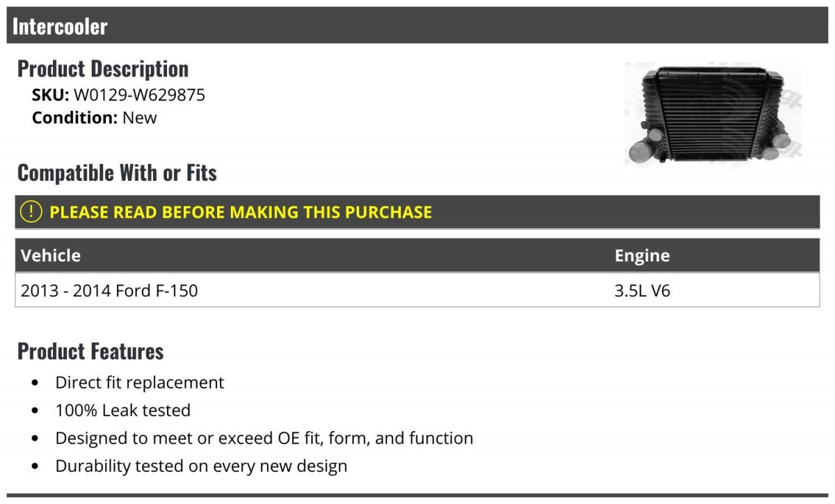The height and width of the screenshot is (504, 835).
Task: Click the Condition label
Action: click(x=74, y=117)
